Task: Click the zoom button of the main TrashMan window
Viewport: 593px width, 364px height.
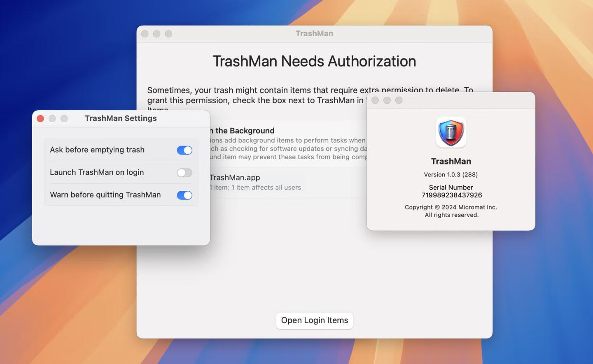Action: (x=168, y=34)
